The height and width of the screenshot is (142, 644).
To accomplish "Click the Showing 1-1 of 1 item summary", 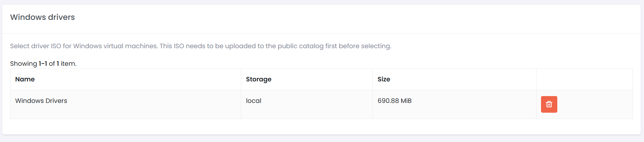I will 43,64.
